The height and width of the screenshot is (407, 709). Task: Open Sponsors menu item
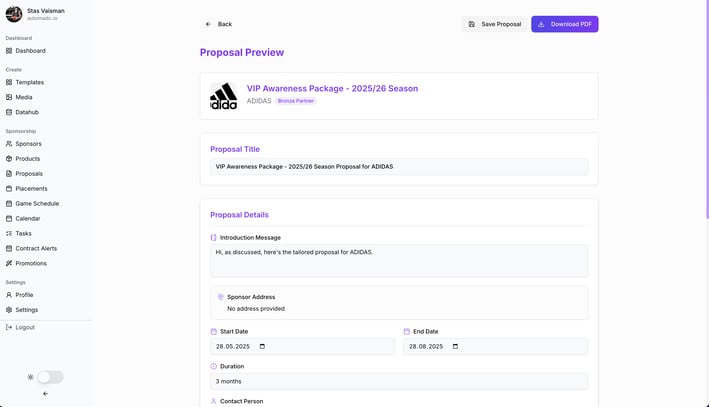[x=28, y=144]
